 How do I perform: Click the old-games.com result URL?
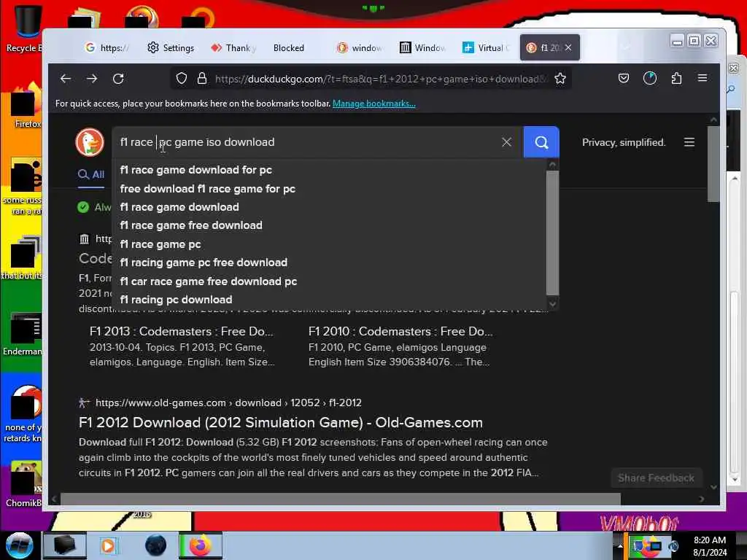(x=228, y=402)
